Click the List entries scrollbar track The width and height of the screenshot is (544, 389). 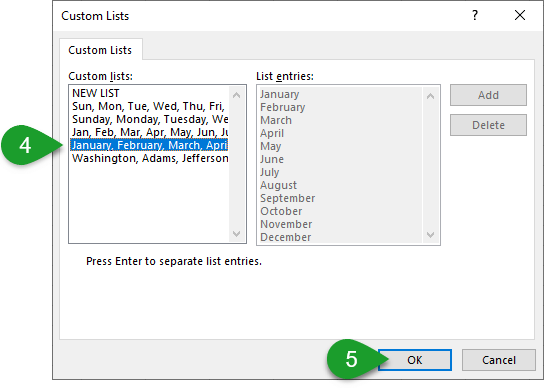pos(430,165)
